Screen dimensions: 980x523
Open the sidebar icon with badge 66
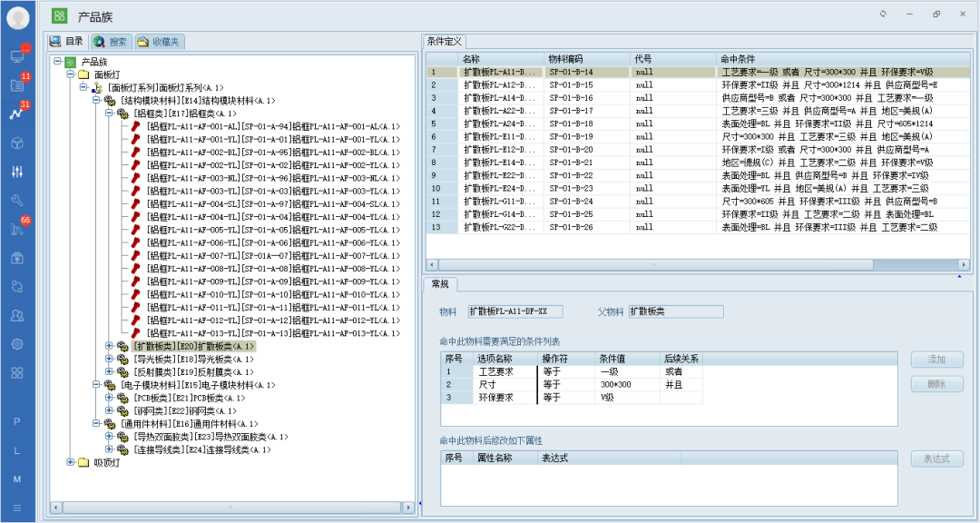tap(17, 229)
